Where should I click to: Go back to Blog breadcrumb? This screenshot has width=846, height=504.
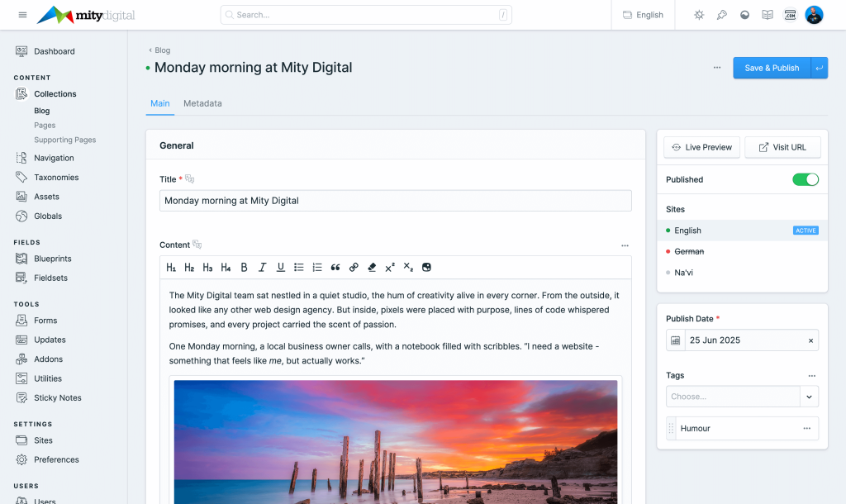tap(159, 50)
